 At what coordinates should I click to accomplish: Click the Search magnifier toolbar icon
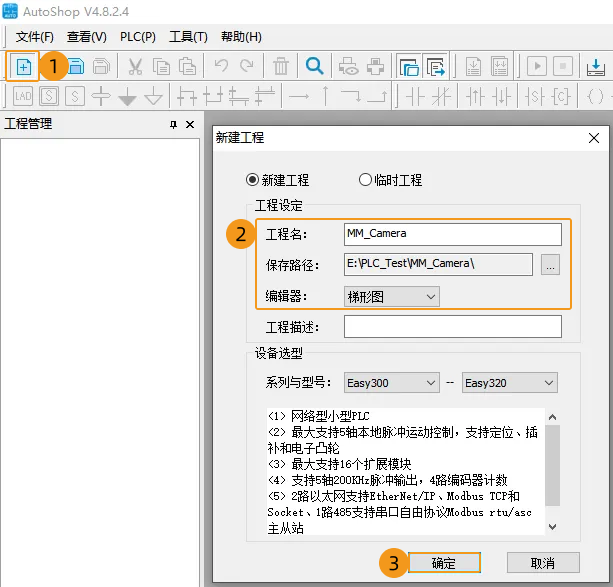[x=314, y=66]
